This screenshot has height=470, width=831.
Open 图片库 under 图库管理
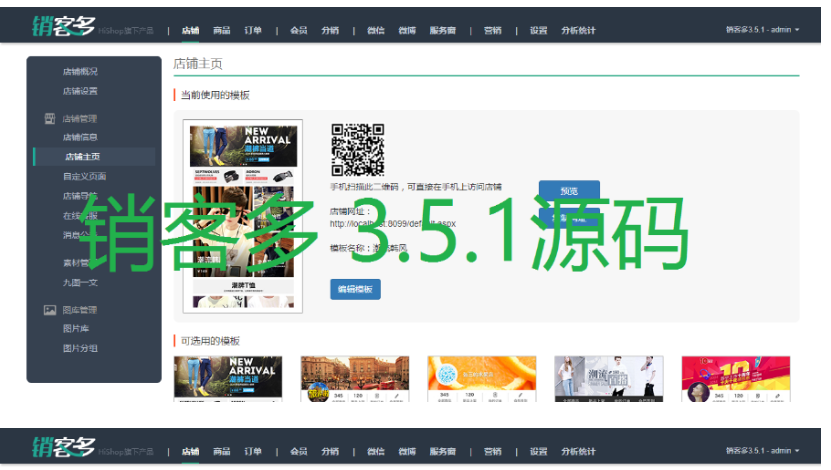[76, 328]
